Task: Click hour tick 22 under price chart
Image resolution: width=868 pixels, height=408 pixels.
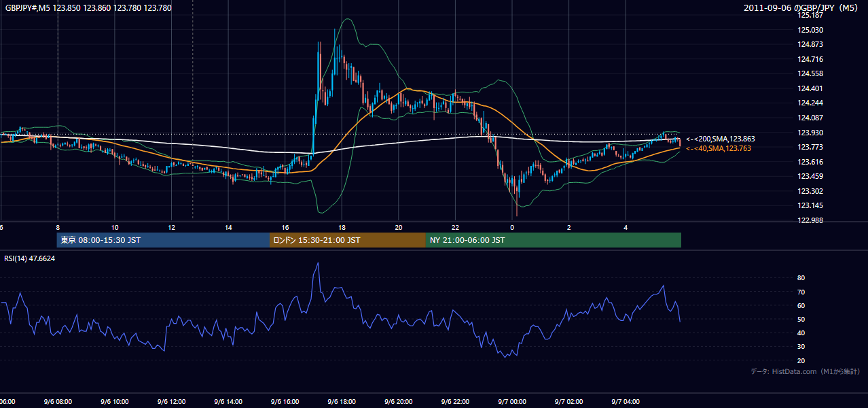Action: (456, 228)
